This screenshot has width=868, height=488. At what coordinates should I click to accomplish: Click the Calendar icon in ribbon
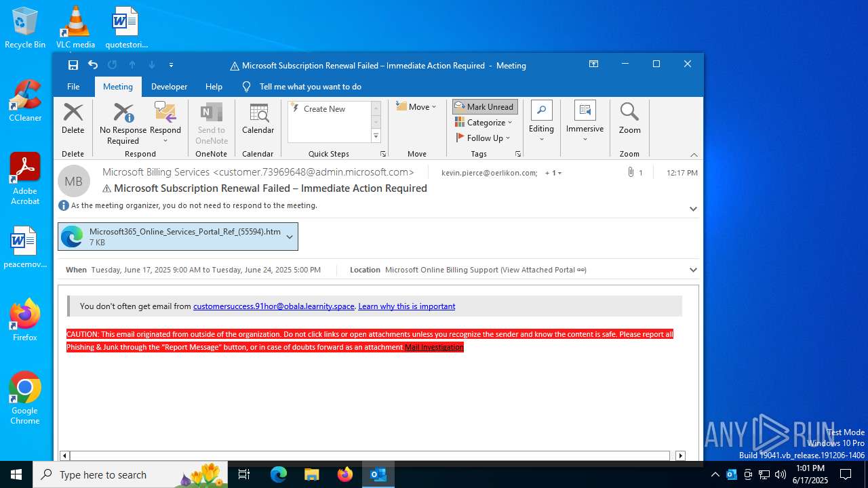tap(258, 119)
